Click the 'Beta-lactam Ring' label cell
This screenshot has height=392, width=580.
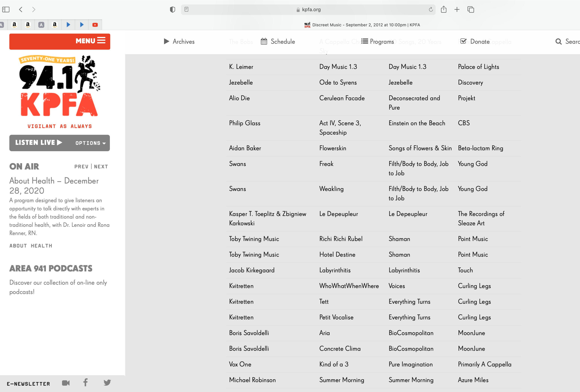(480, 148)
